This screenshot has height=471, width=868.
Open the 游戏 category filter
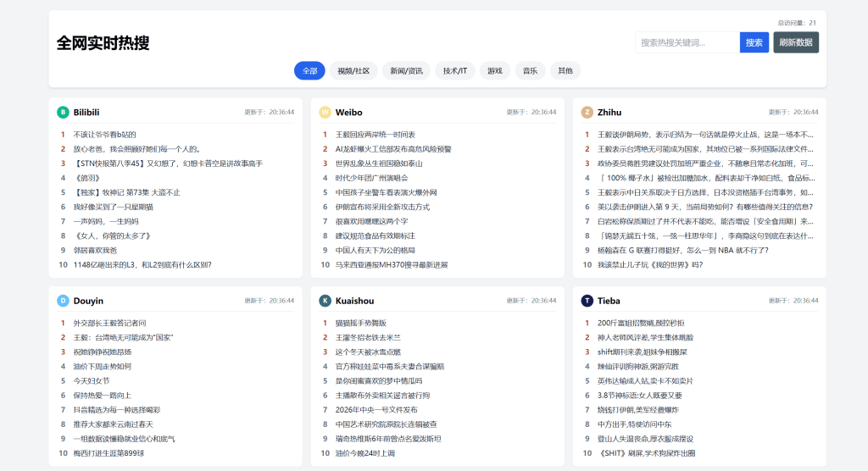(x=494, y=71)
